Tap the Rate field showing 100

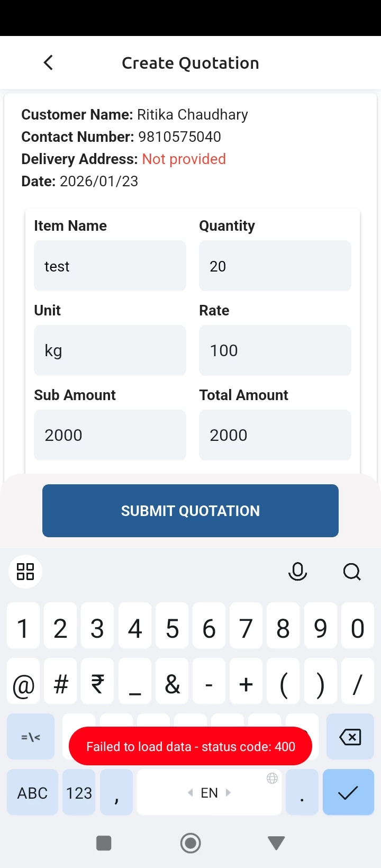(275, 350)
